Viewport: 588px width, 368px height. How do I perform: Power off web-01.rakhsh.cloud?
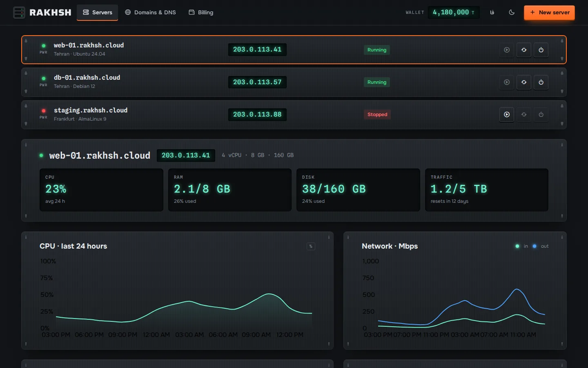[x=541, y=50]
